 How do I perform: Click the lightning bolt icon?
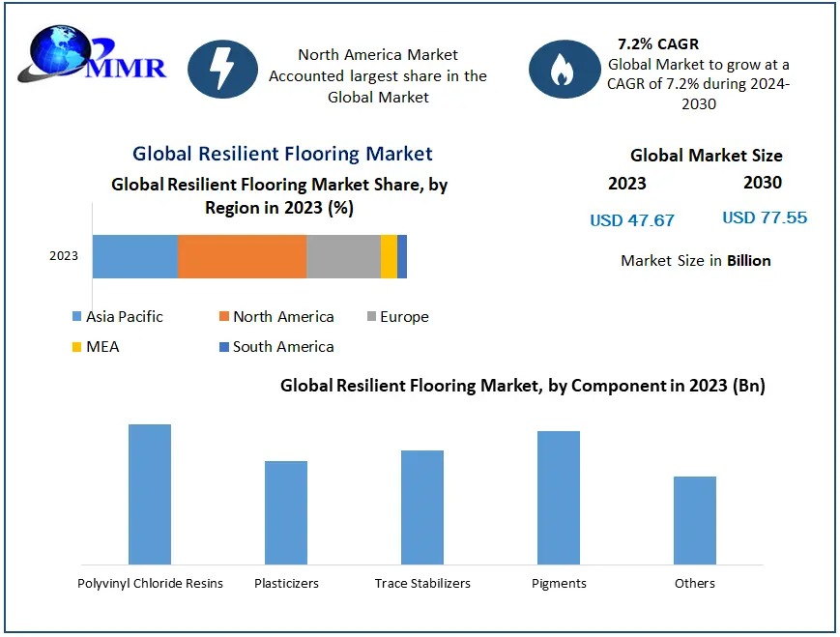click(x=222, y=69)
